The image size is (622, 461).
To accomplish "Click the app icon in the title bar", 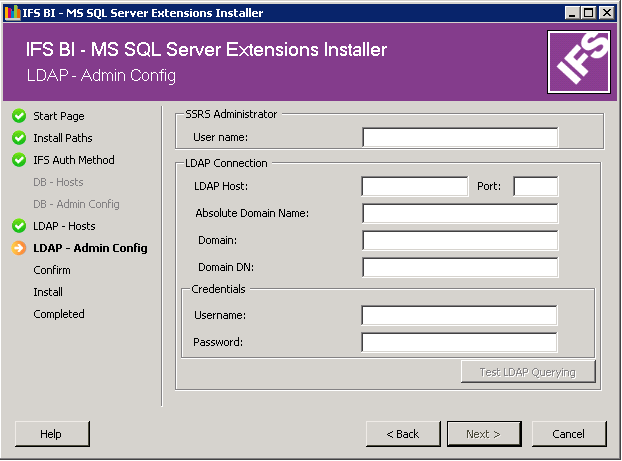I will [x=11, y=13].
